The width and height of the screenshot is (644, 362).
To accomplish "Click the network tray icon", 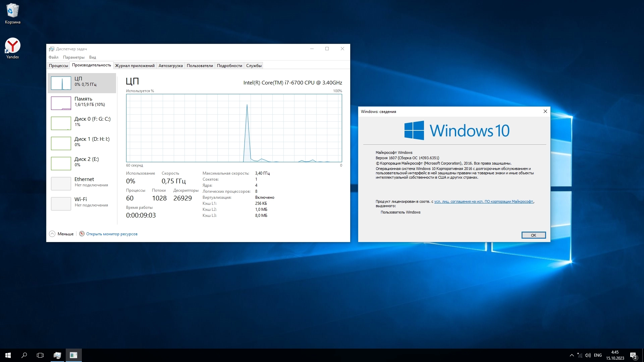I will (580, 355).
